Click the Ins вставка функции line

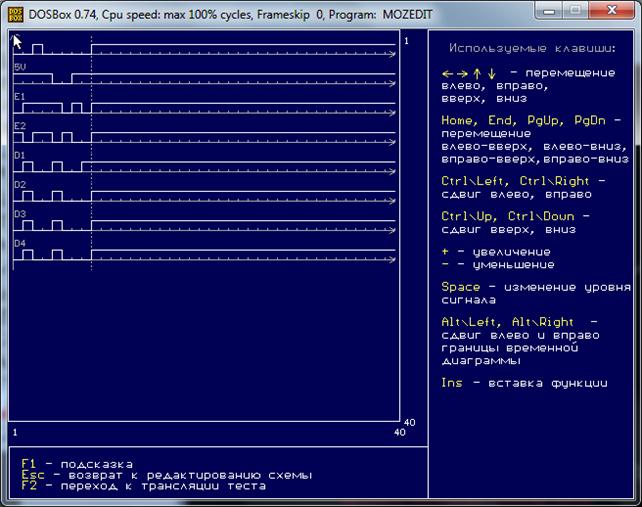pos(524,383)
